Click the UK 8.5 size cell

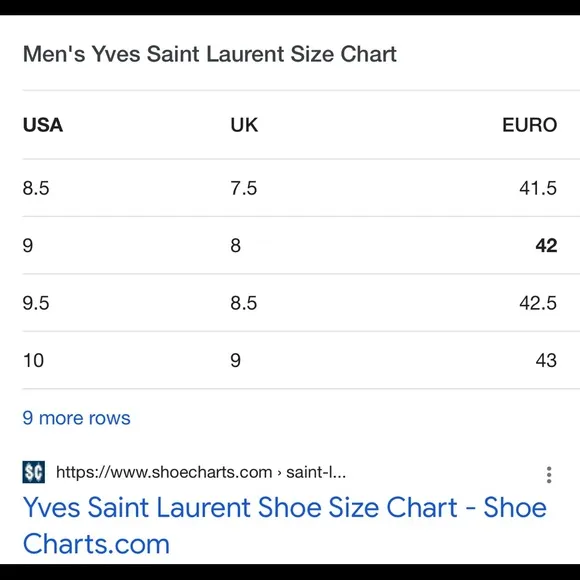coord(244,303)
